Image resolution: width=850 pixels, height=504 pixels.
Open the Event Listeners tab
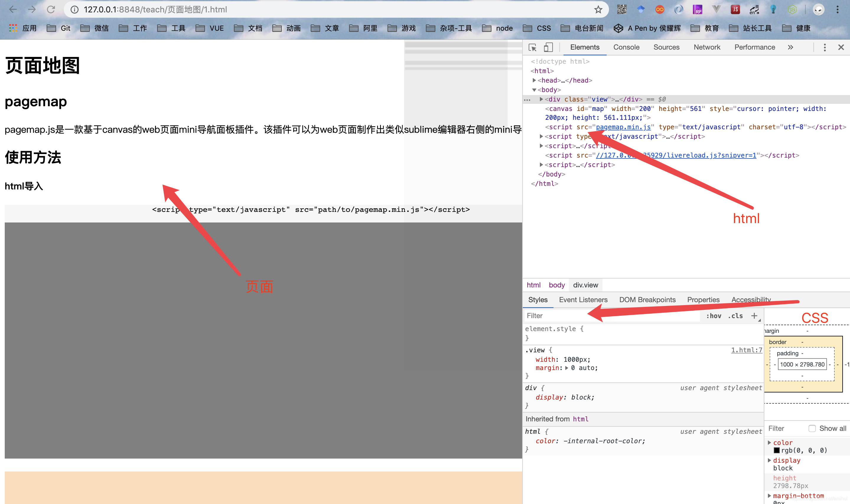tap(583, 300)
